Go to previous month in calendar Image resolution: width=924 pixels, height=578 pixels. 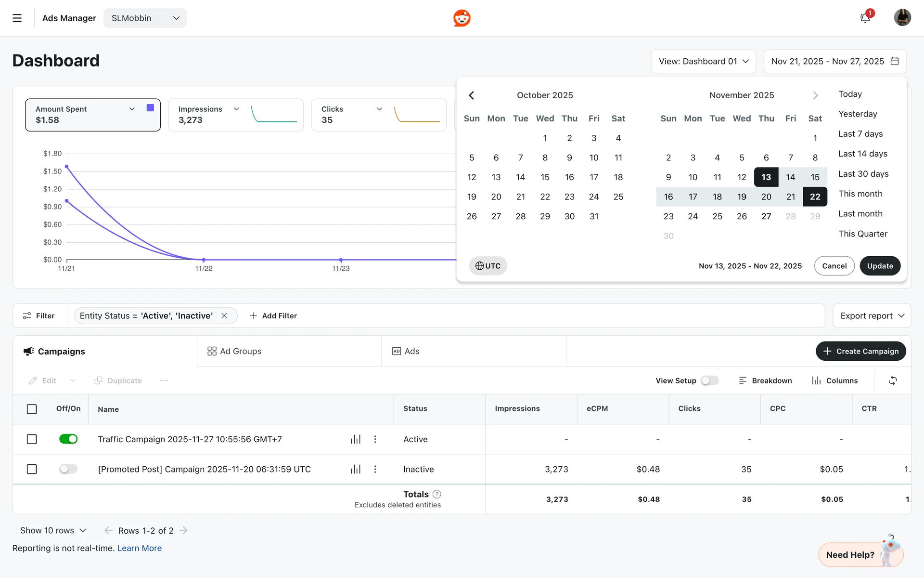472,95
